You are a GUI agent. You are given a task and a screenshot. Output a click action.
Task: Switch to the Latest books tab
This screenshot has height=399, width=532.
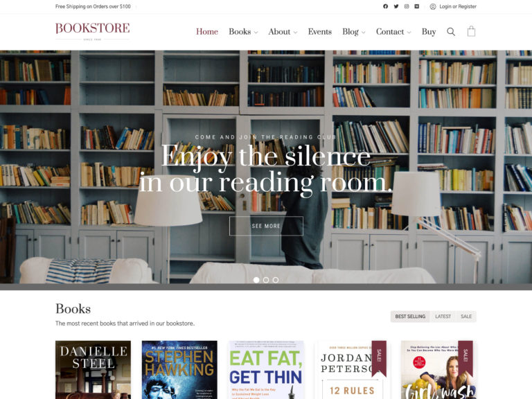click(443, 316)
